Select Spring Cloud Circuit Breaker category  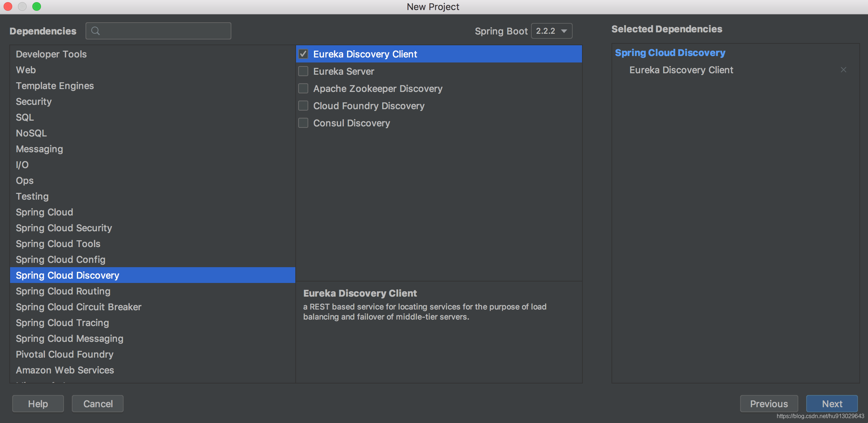pyautogui.click(x=153, y=307)
